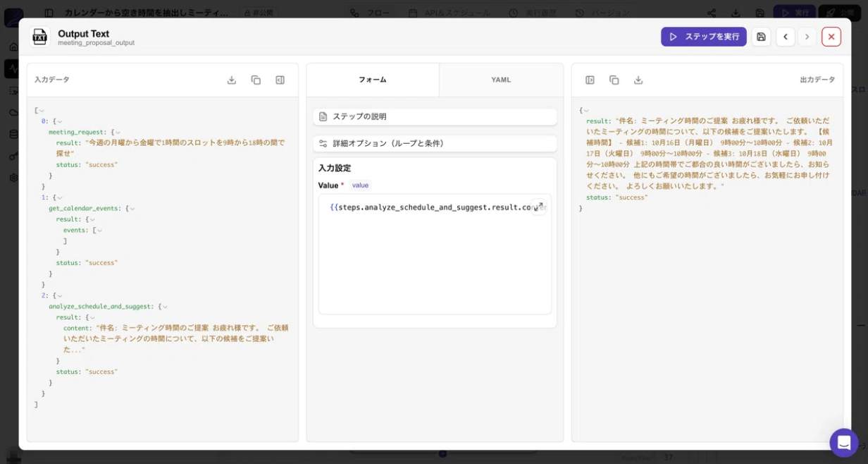Go to the next step with right chevron

click(x=807, y=37)
